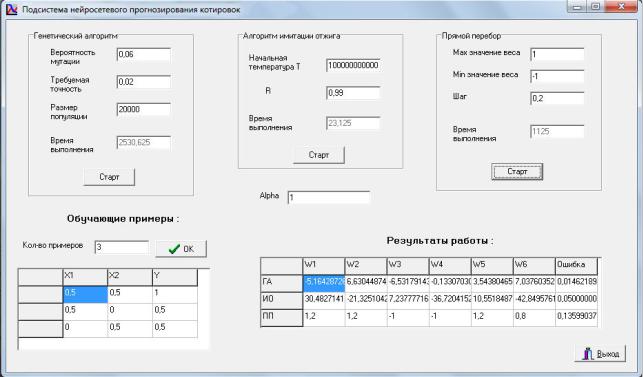Viewport: 643px width, 377px height.
Task: Click the Ошибка cell 0,01462189 in the ГА row
Action: click(577, 283)
